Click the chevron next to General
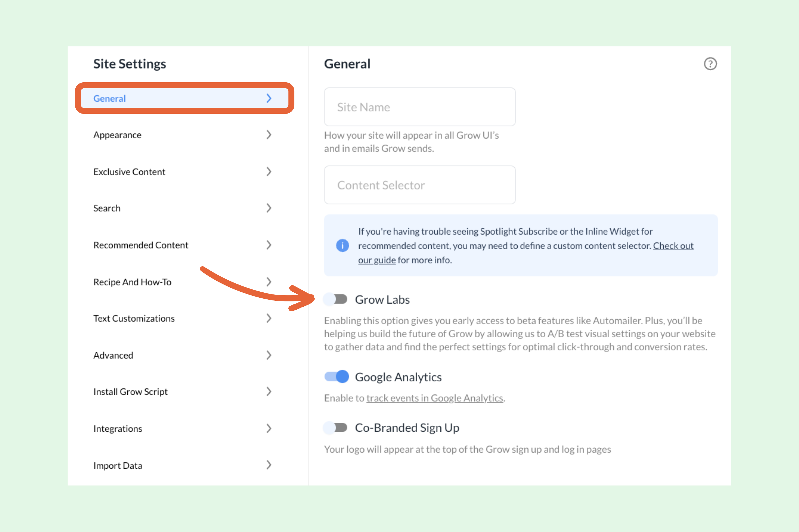 coord(269,98)
